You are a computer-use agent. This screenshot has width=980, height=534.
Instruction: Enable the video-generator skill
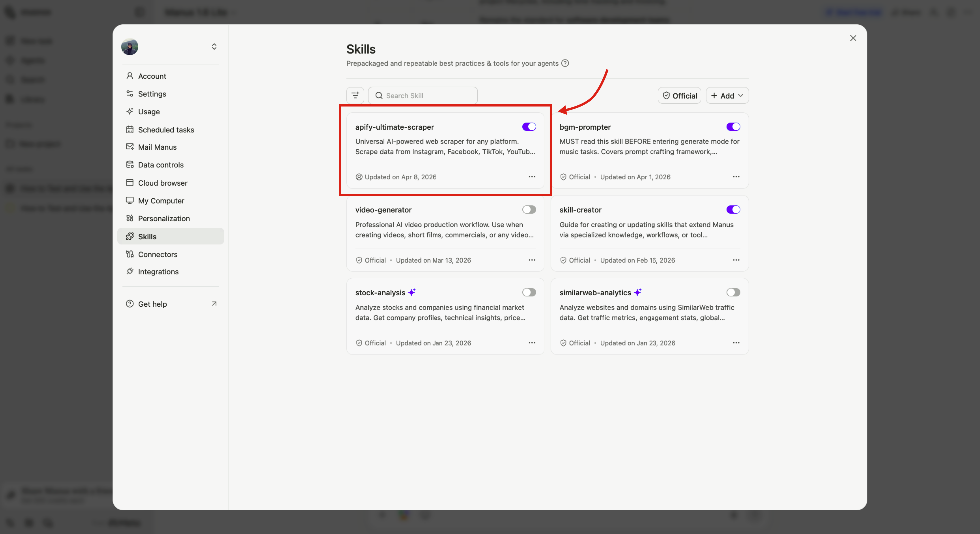(529, 209)
